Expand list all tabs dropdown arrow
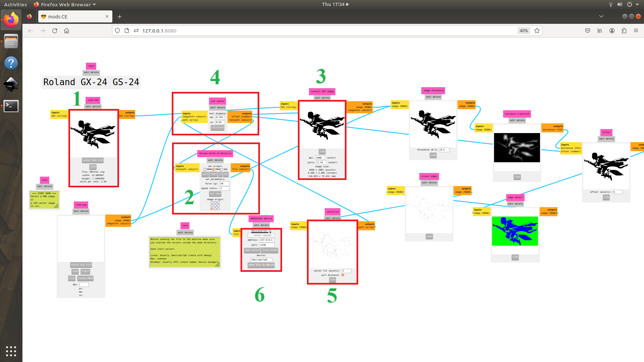Image resolution: width=644 pixels, height=362 pixels. click(601, 16)
